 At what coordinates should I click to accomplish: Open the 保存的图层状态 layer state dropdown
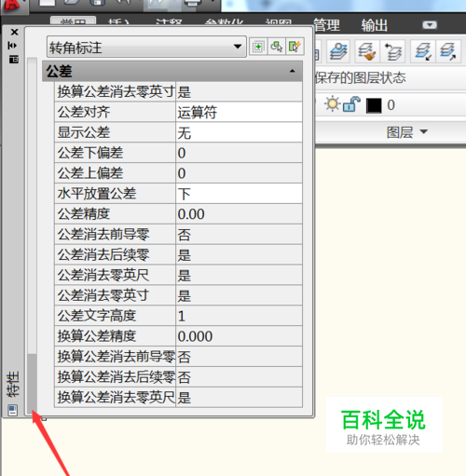point(391,77)
